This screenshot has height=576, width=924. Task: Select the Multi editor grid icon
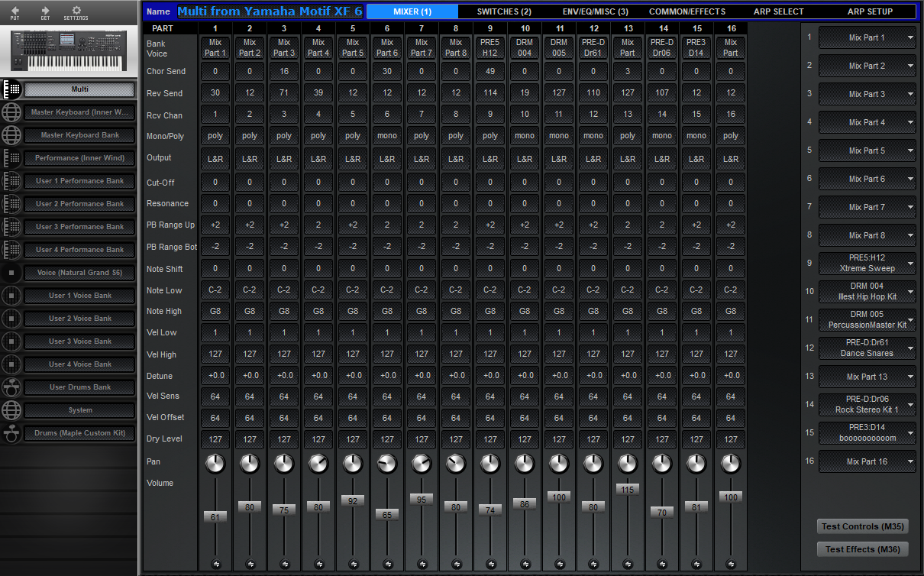pos(11,89)
